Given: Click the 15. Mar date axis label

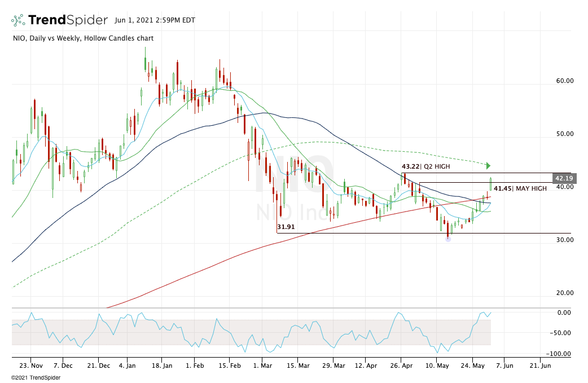Looking at the screenshot, I should click(x=298, y=366).
